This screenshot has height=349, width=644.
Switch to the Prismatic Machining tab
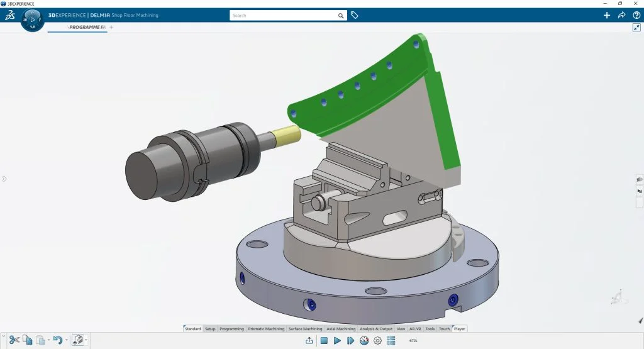tap(266, 329)
